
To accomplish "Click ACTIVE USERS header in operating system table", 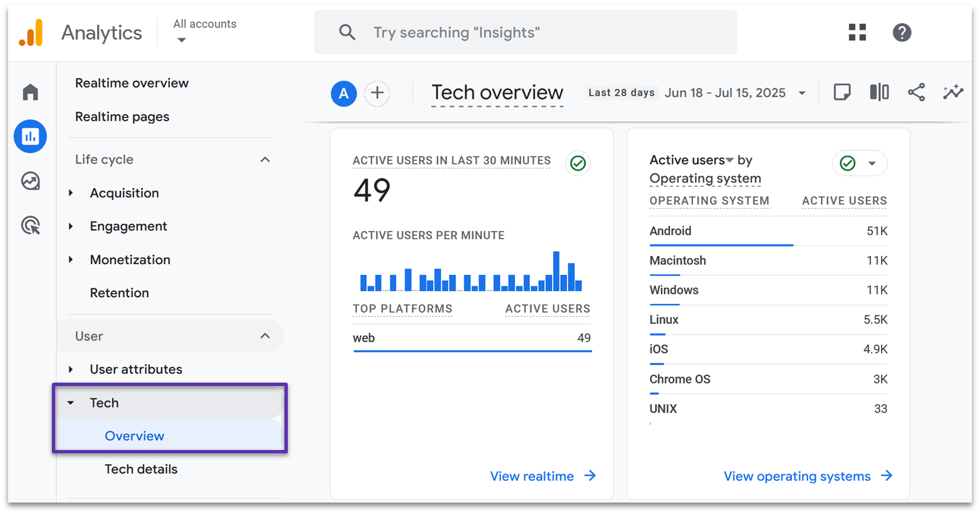I will (845, 201).
